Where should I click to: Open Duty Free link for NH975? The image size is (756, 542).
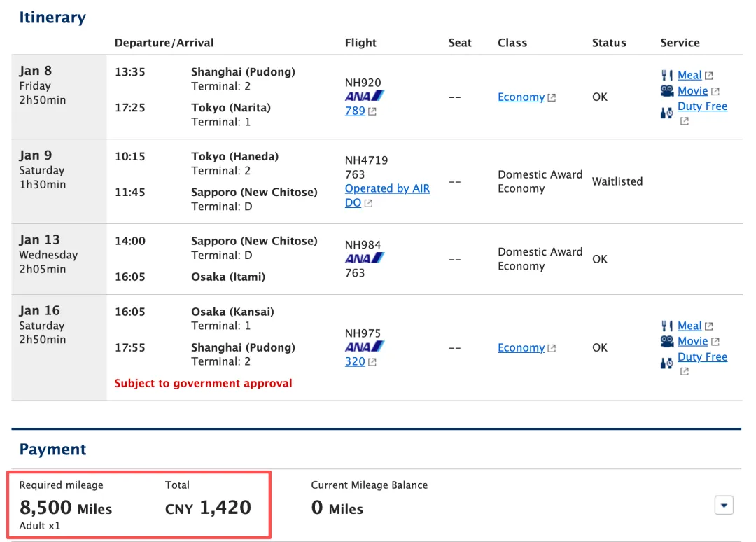[x=703, y=357]
